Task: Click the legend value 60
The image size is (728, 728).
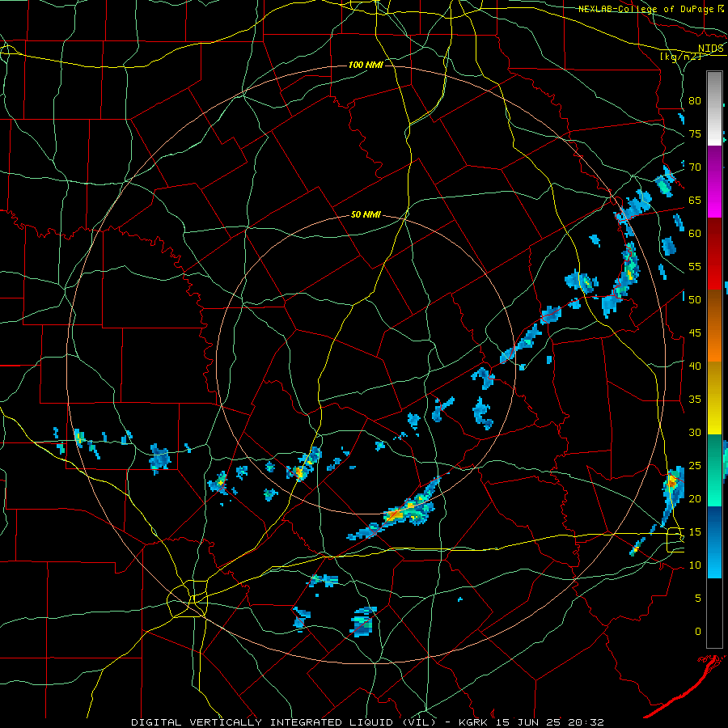Action: pyautogui.click(x=695, y=234)
